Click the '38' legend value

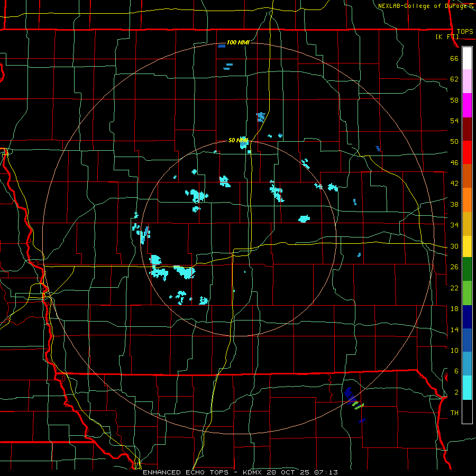pyautogui.click(x=454, y=204)
